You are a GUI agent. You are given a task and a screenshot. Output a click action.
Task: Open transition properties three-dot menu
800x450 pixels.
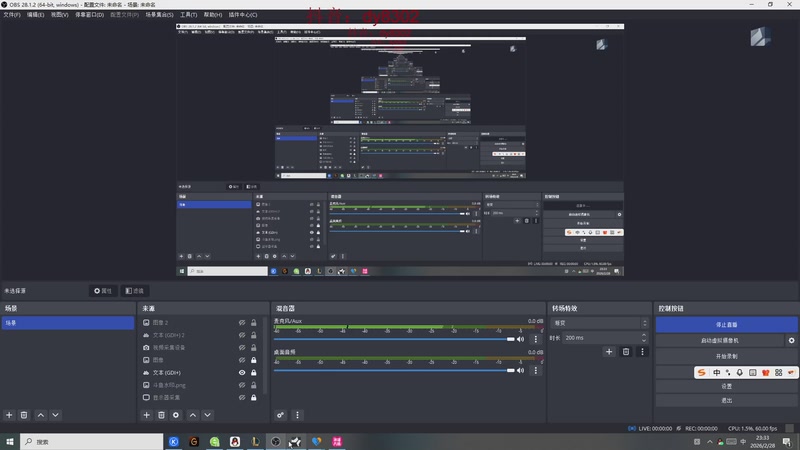(642, 352)
